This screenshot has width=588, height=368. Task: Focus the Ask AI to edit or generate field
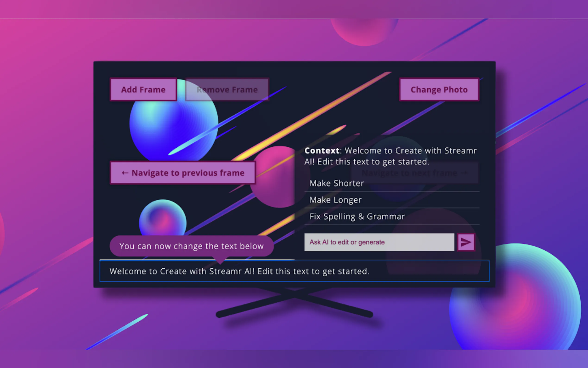379,242
